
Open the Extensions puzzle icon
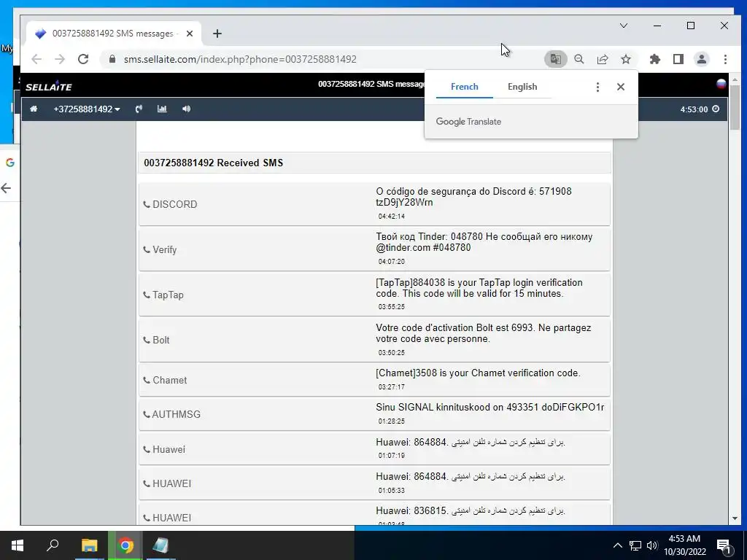click(655, 59)
